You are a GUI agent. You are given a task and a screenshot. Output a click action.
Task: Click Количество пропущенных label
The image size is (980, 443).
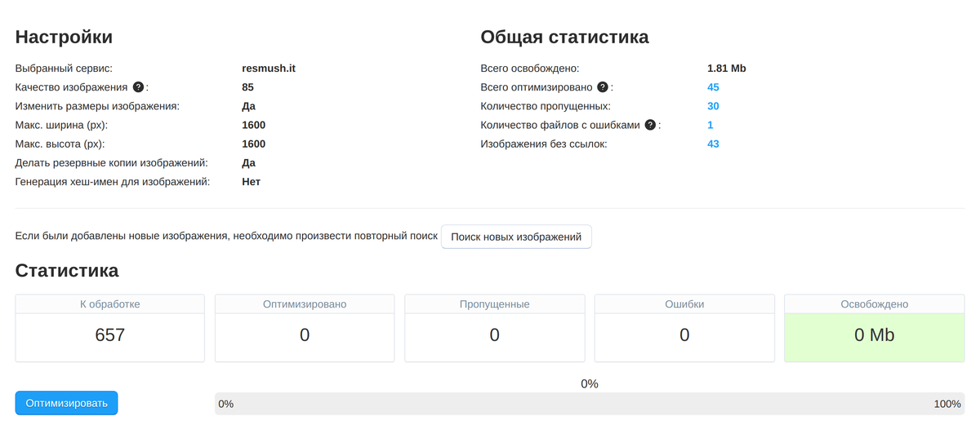pyautogui.click(x=546, y=106)
